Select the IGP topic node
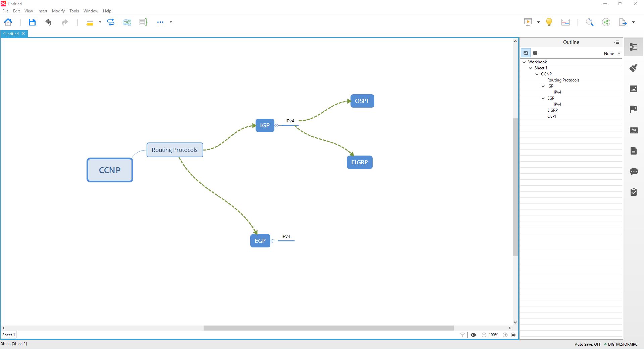This screenshot has width=644, height=349. click(x=265, y=125)
